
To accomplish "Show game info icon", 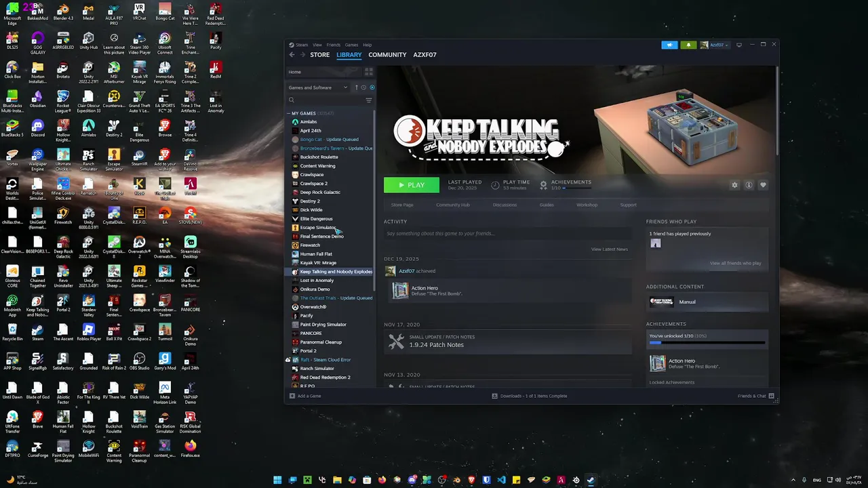I will point(749,185).
